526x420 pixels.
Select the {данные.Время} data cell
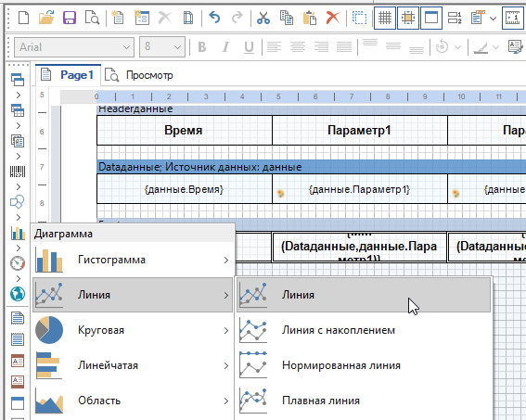(x=185, y=189)
